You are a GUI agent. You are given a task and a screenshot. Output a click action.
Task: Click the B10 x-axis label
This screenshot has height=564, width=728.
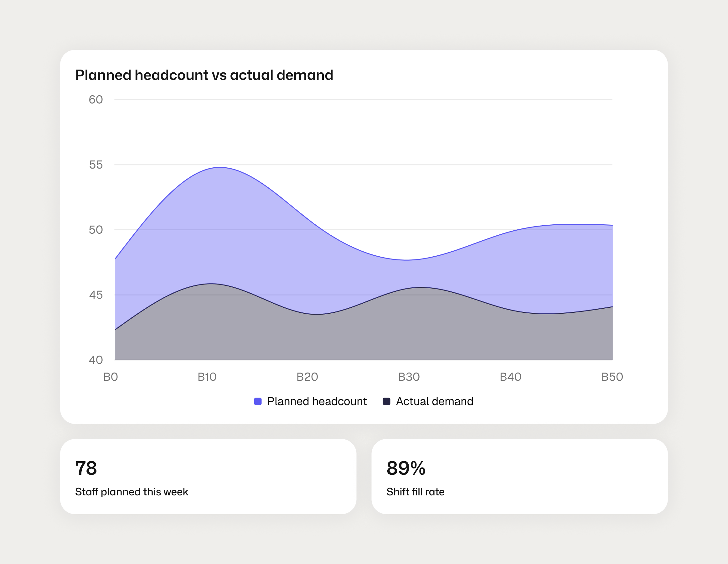pyautogui.click(x=207, y=377)
